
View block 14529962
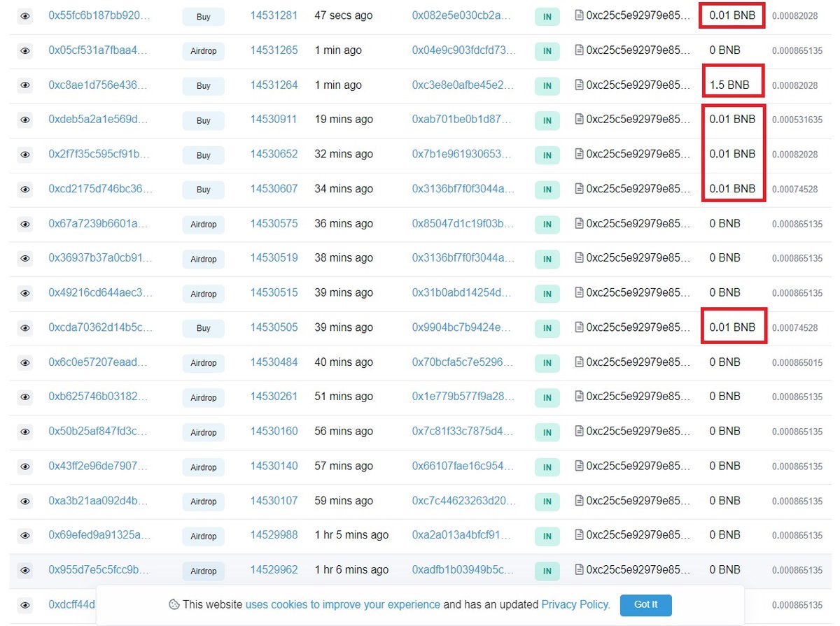(x=274, y=570)
